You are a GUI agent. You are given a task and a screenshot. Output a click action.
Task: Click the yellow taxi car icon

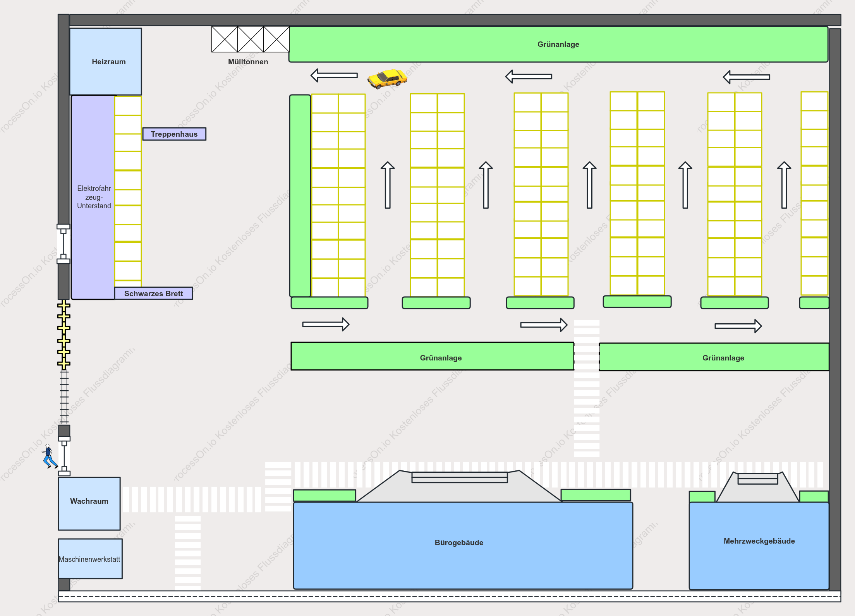click(x=387, y=79)
